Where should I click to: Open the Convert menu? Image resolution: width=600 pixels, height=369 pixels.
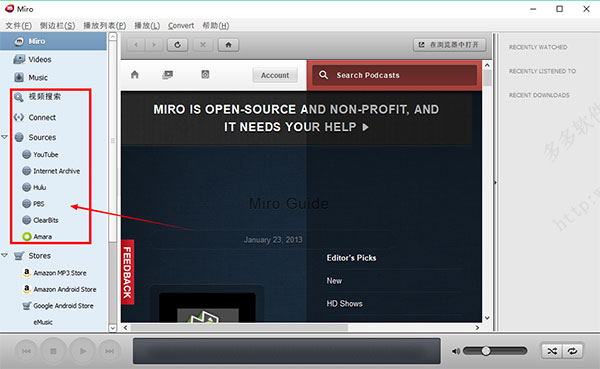pyautogui.click(x=181, y=26)
